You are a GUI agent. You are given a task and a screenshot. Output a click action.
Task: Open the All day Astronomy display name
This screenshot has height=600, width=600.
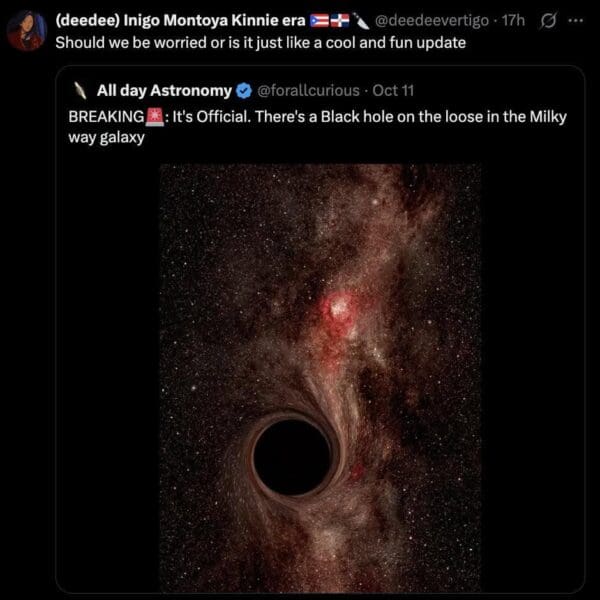coord(164,91)
